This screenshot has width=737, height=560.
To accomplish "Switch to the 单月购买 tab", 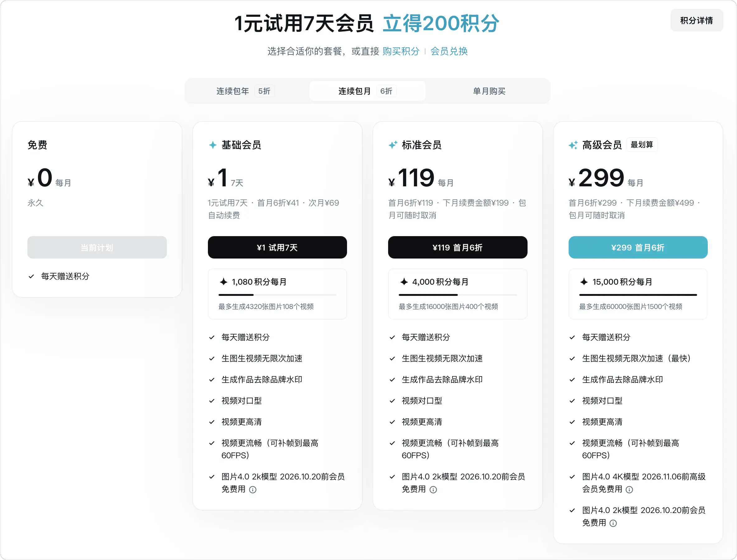I will pyautogui.click(x=489, y=91).
